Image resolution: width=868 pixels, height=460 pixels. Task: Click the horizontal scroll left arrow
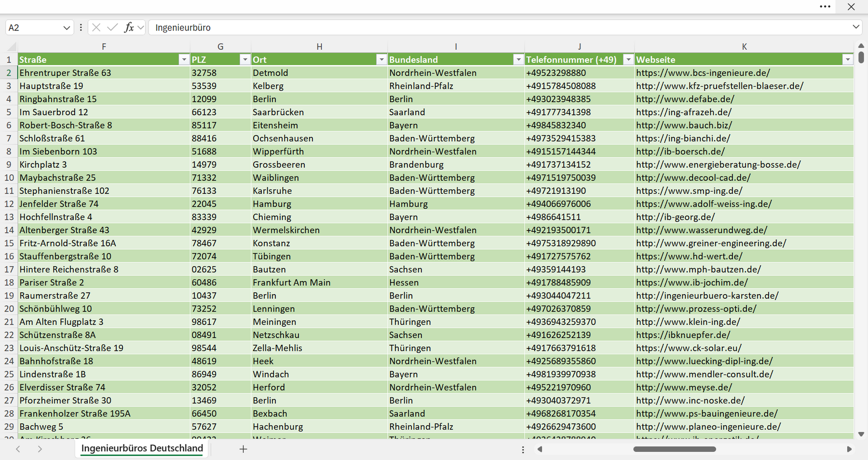coord(540,449)
